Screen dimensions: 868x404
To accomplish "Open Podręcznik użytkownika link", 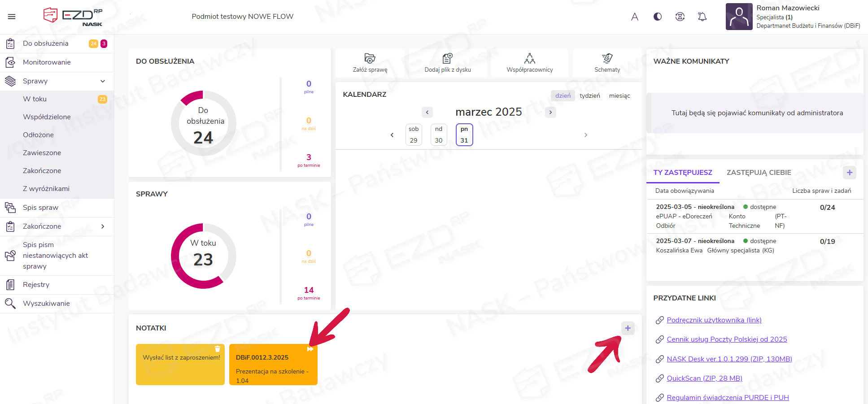I will click(x=714, y=320).
